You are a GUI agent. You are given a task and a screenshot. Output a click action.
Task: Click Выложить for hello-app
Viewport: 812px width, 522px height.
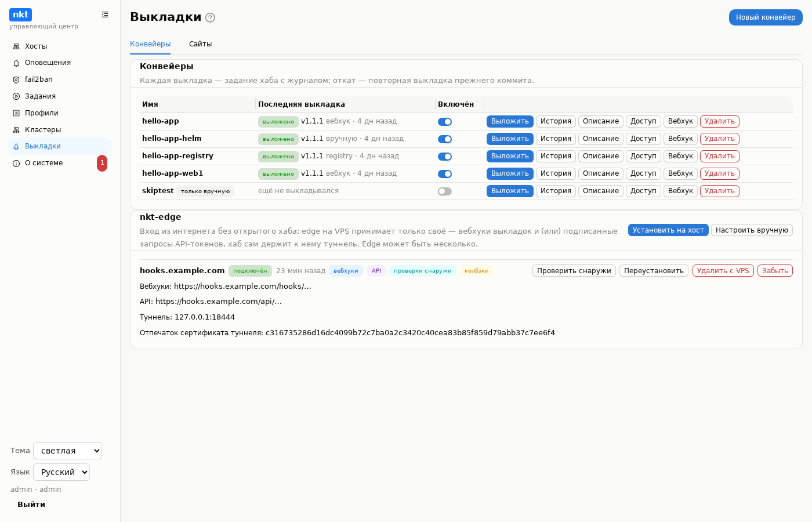510,121
